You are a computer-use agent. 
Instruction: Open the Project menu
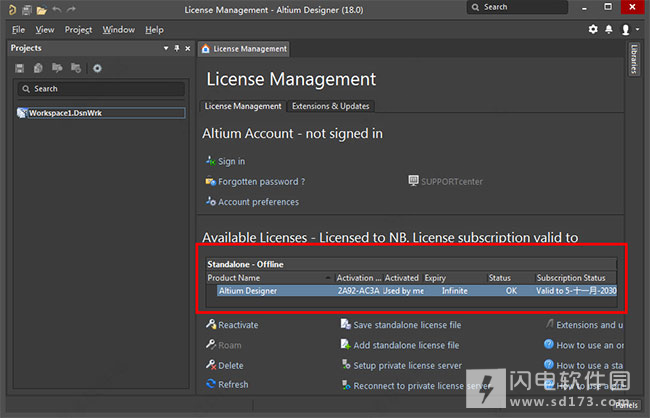[x=78, y=30]
